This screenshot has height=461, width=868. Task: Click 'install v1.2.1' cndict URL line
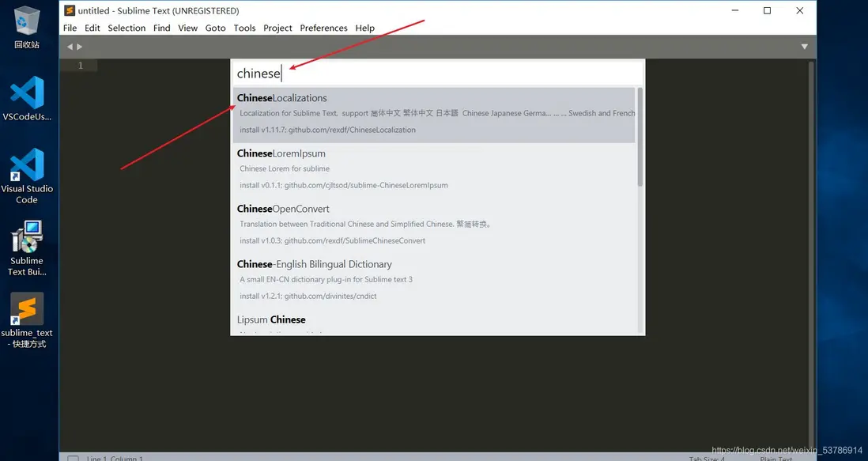click(x=308, y=296)
